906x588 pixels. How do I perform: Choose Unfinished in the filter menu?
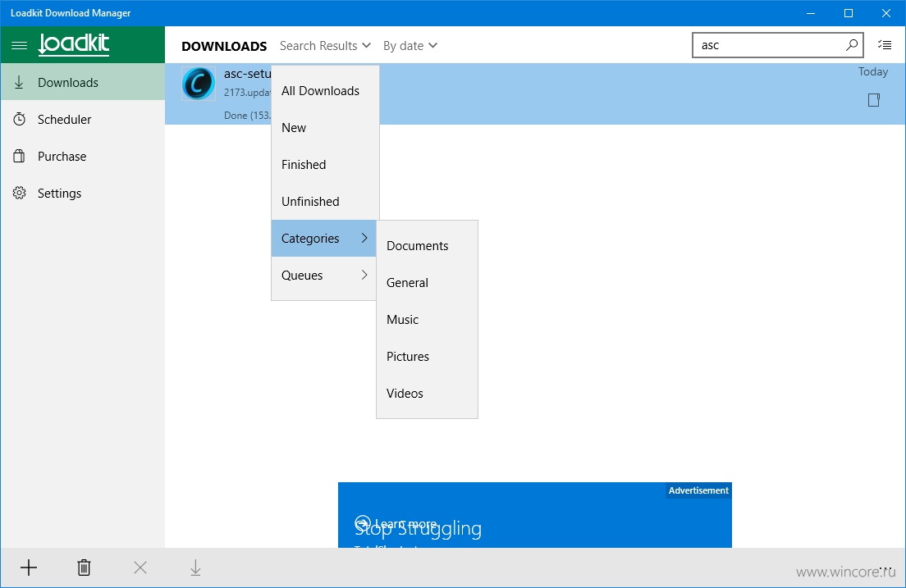pos(325,202)
